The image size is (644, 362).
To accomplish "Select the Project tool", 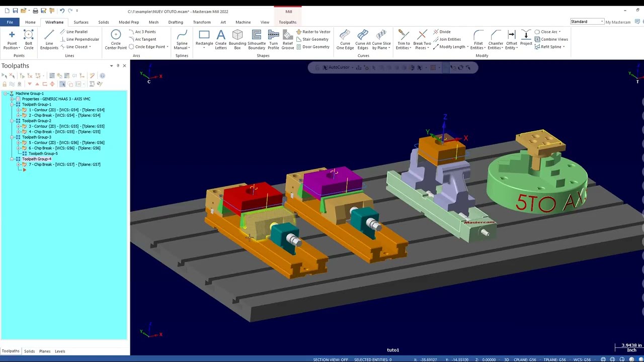I will click(526, 38).
